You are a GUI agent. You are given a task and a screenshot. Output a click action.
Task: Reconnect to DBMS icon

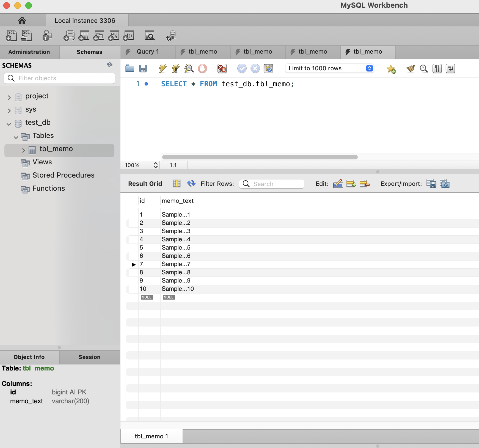click(171, 36)
